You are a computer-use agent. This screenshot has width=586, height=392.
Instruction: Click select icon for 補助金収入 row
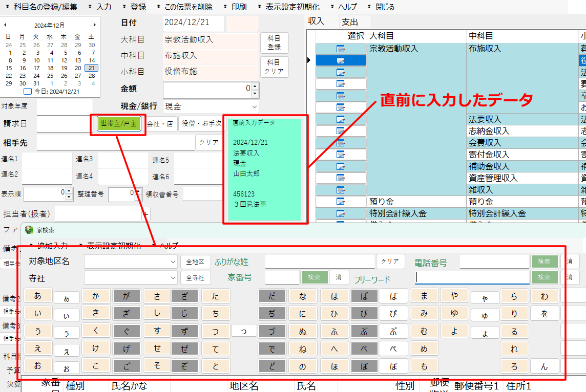[x=341, y=166]
